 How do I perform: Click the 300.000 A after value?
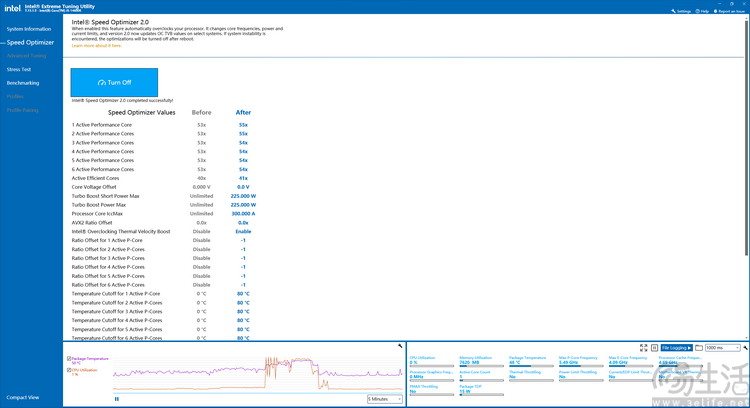pyautogui.click(x=243, y=214)
